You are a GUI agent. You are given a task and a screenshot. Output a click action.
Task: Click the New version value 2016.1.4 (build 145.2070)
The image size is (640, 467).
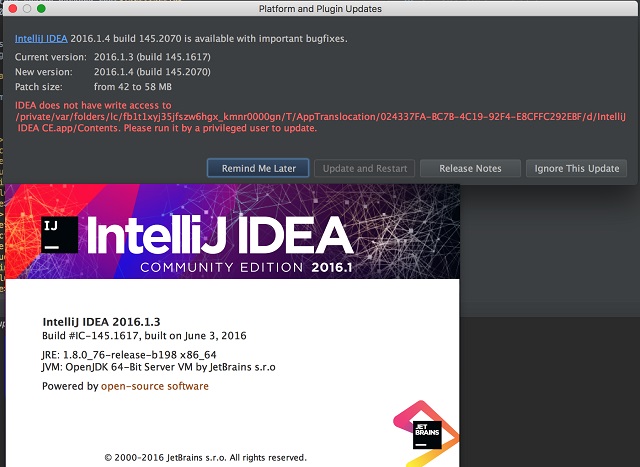[152, 72]
